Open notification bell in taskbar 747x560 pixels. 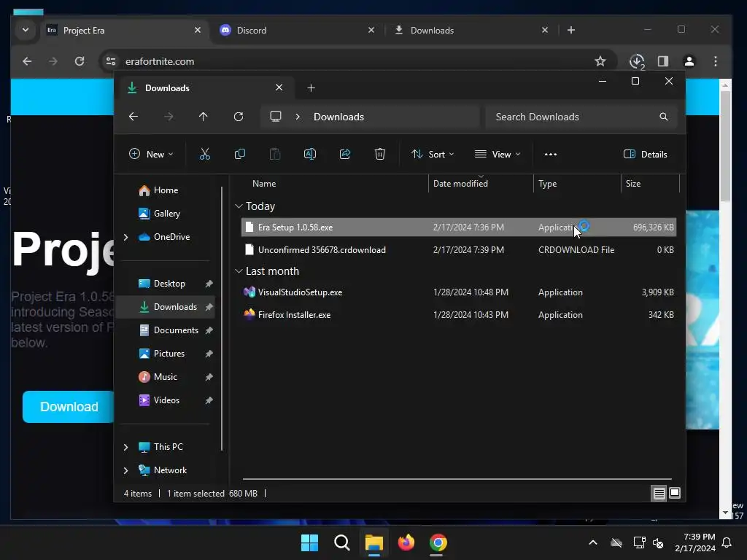727,542
